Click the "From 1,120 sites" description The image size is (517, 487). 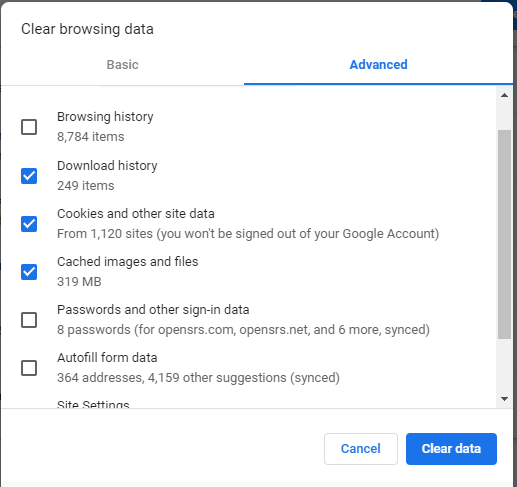coord(248,234)
